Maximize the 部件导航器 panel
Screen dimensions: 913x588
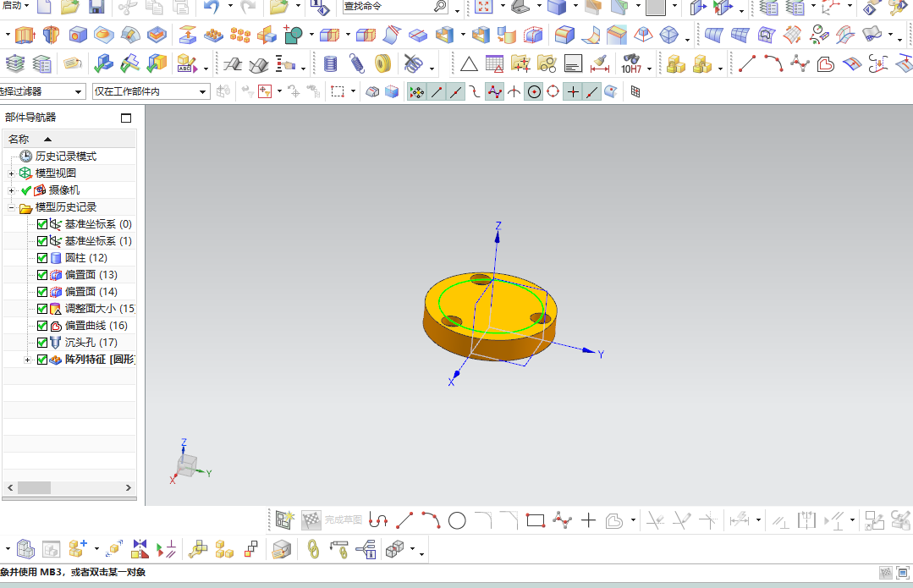coord(126,118)
